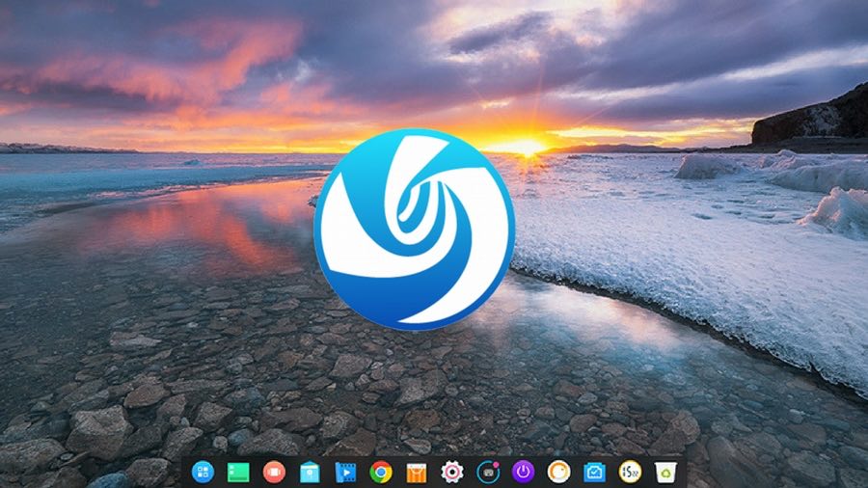Open the file manager in the dock
The height and width of the screenshot is (488, 868).
[x=310, y=473]
